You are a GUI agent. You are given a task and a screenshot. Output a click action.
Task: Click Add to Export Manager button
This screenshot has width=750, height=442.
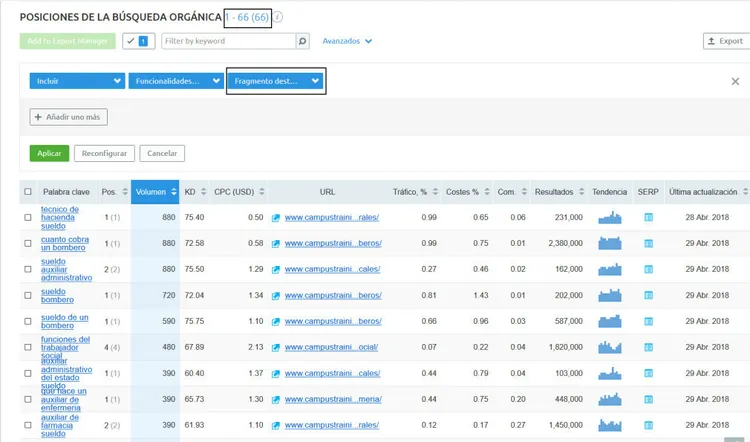[67, 41]
